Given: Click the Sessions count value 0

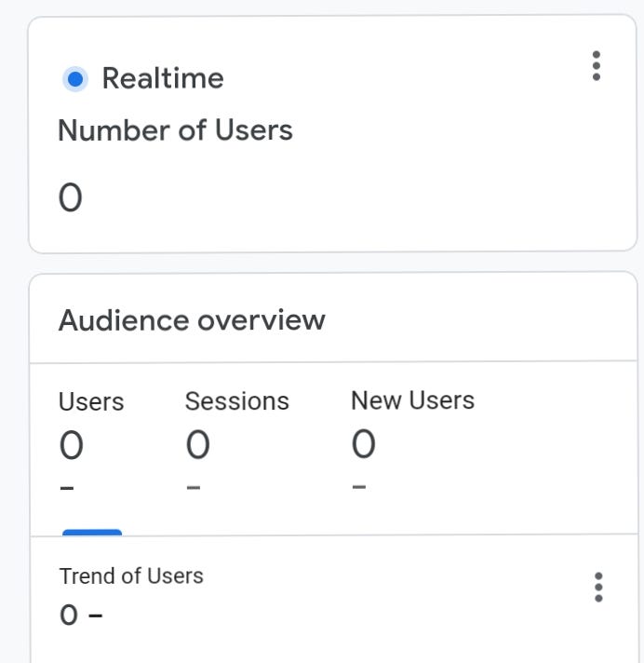Looking at the screenshot, I should (x=198, y=444).
